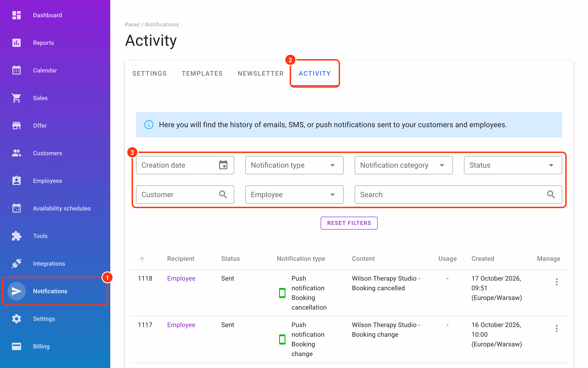Click magnifier icon in Customer field
The width and height of the screenshot is (588, 368).
click(x=223, y=195)
